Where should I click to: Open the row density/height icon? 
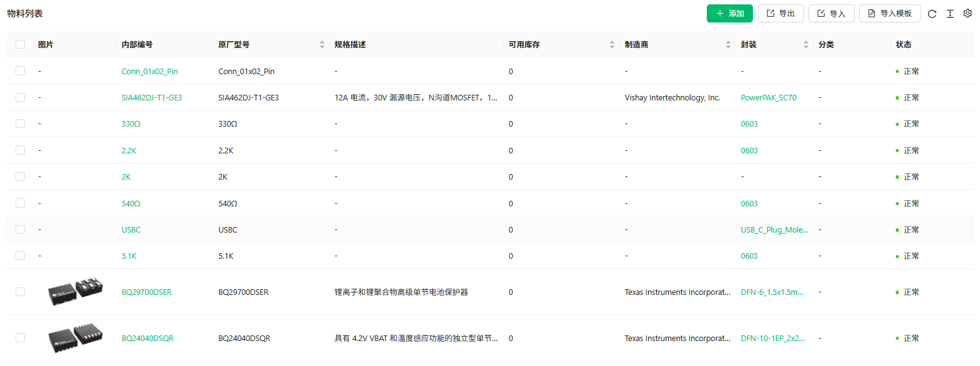coord(950,14)
